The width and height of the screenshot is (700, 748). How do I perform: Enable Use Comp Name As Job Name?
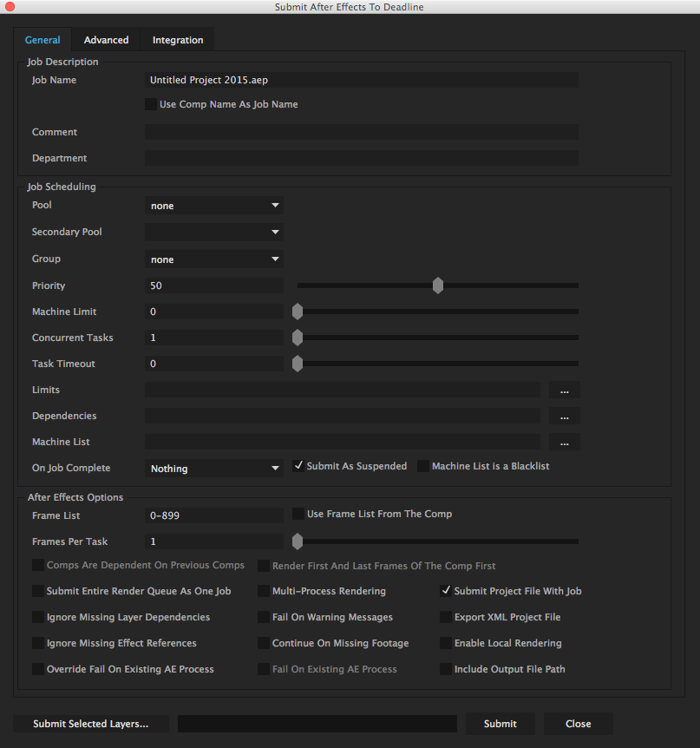point(152,105)
